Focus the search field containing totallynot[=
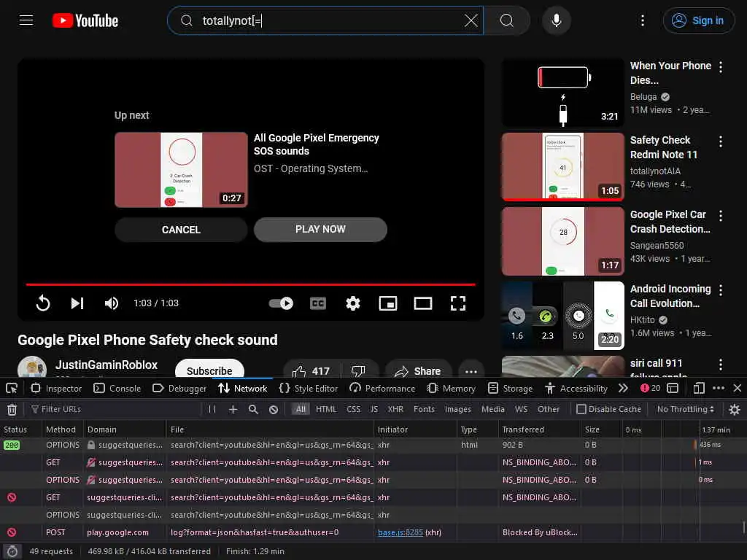This screenshot has width=747, height=560. 325,20
